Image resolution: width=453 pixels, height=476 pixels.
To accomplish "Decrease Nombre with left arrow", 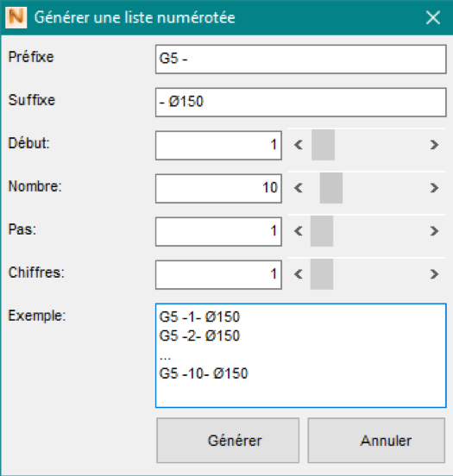I will [299, 188].
